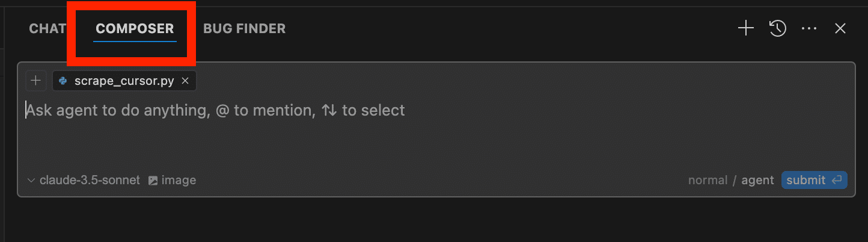Click the picture icon beside image label
Image resolution: width=868 pixels, height=242 pixels.
(x=153, y=180)
